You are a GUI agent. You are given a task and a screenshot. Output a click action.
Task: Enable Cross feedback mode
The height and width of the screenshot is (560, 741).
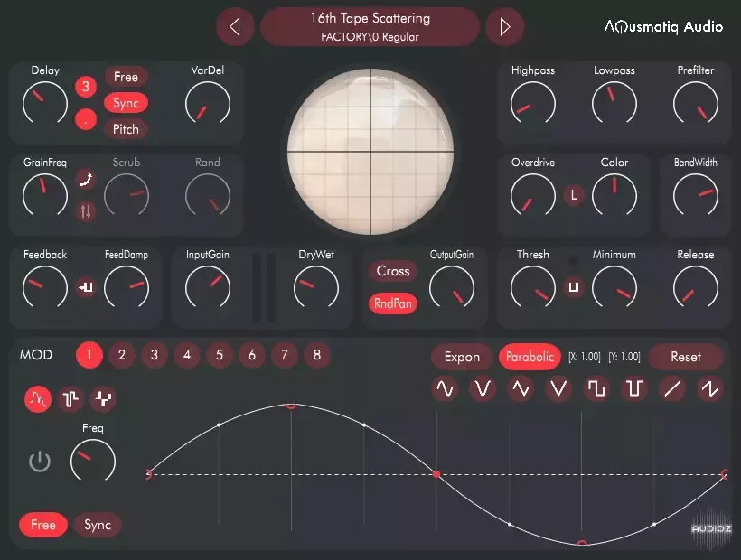point(393,271)
